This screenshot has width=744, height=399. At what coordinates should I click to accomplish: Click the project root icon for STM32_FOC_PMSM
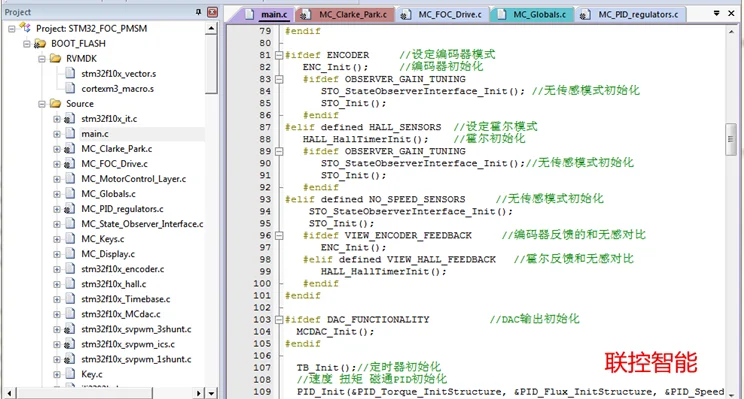point(25,28)
